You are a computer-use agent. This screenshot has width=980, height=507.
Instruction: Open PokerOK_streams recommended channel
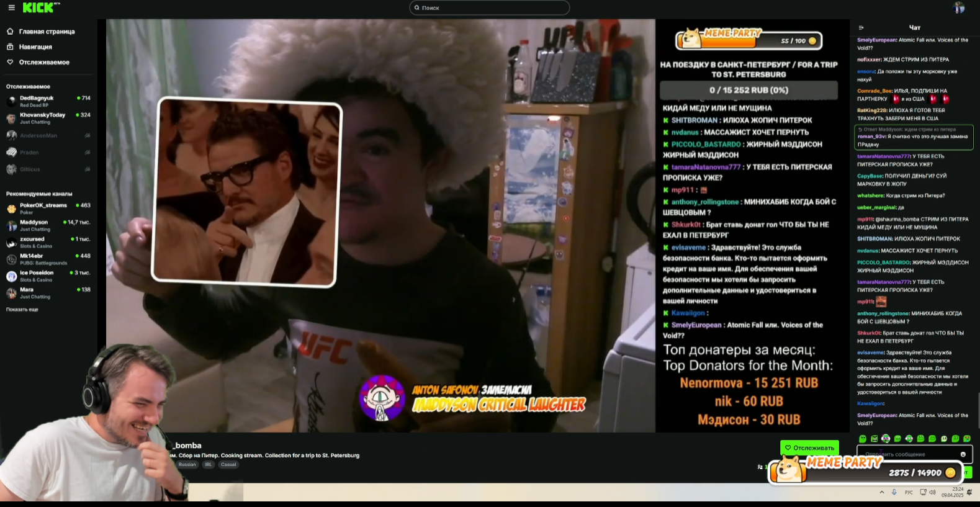click(48, 208)
